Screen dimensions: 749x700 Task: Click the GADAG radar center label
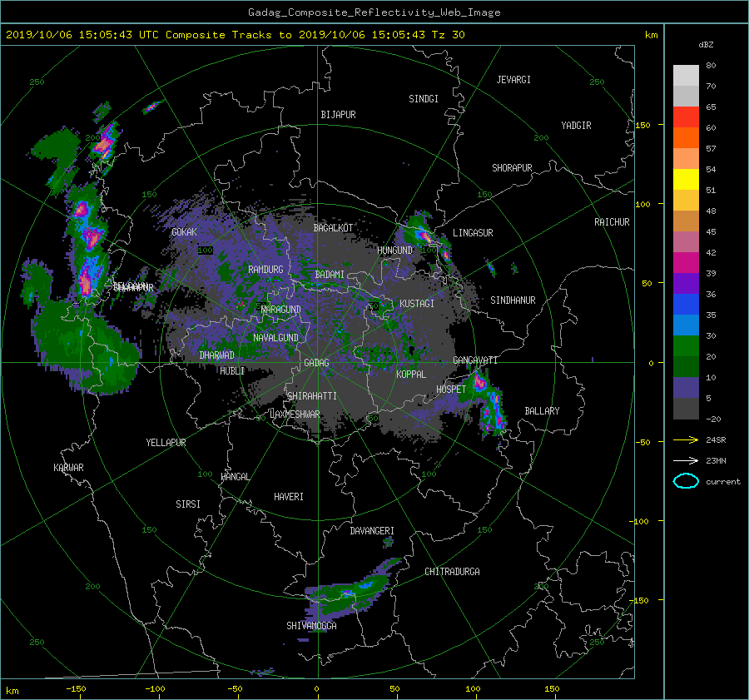316,363
